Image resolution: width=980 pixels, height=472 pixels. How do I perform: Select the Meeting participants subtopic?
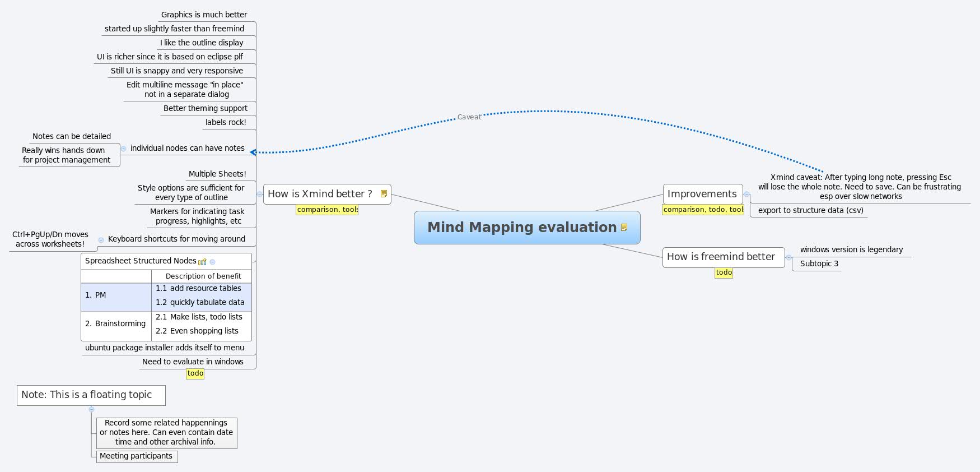point(137,456)
